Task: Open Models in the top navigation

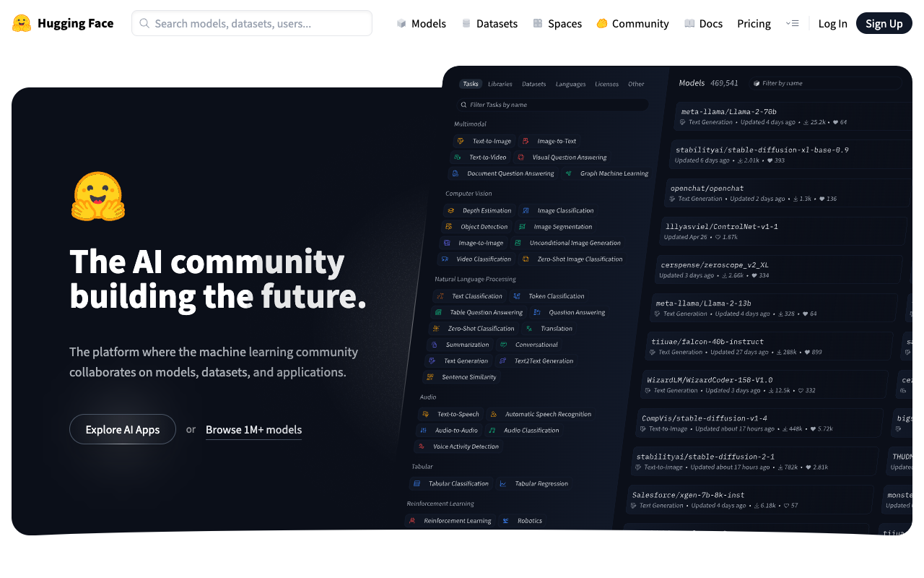Action: [421, 24]
